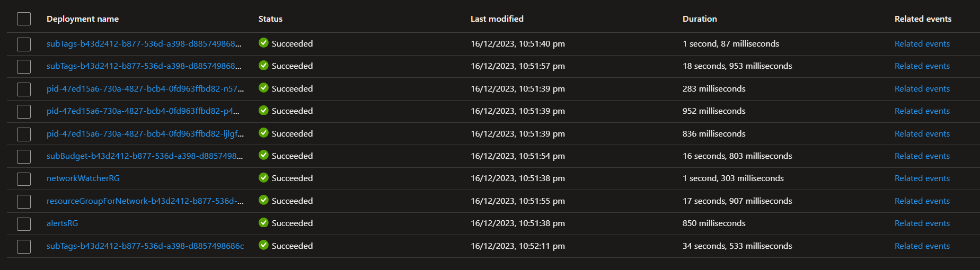
Task: Select the networkWatcherRG row checkbox
Action: (x=24, y=179)
